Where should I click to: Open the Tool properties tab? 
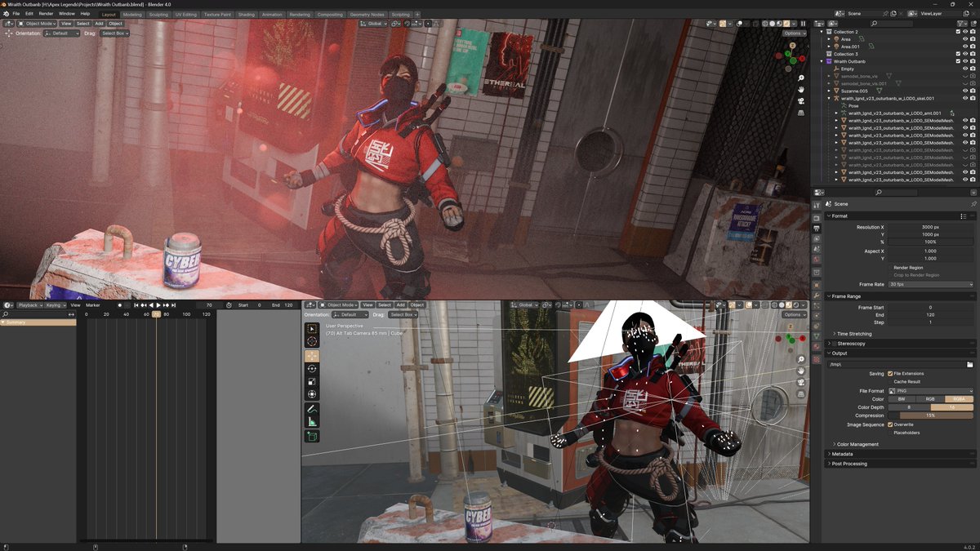pos(817,205)
